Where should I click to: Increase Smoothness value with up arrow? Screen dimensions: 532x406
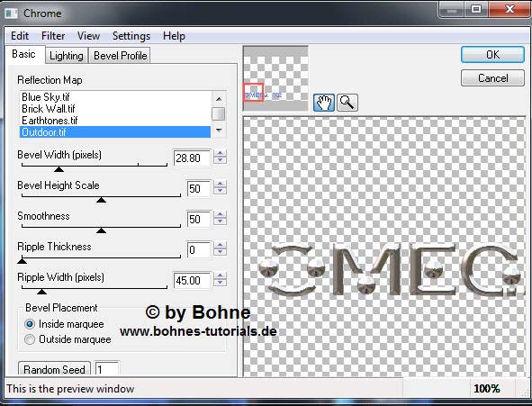pyautogui.click(x=221, y=214)
